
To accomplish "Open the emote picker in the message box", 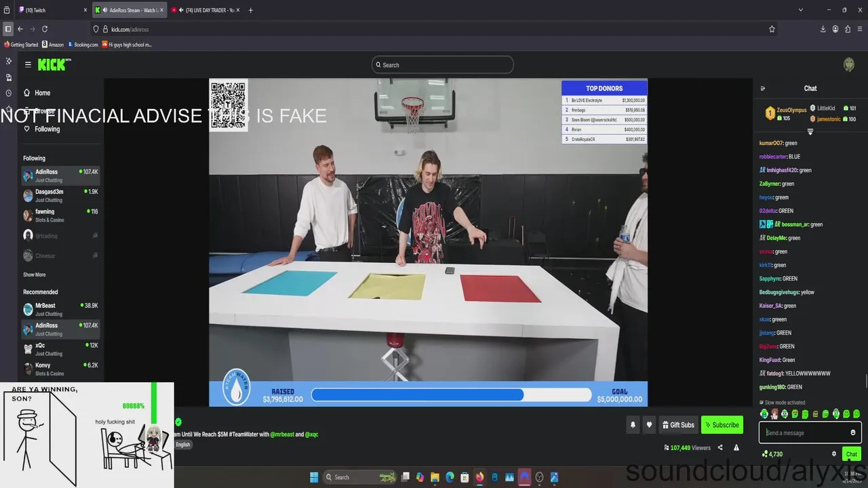I will (x=853, y=432).
